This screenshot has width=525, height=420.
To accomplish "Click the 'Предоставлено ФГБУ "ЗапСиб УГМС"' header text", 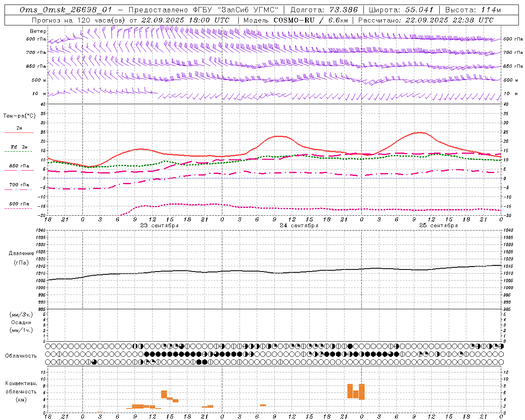I will click(x=203, y=10).
